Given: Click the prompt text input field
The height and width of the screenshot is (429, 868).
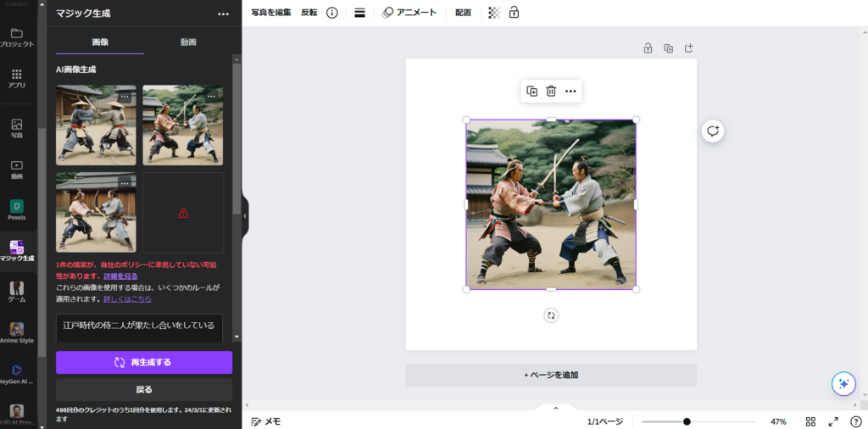Looking at the screenshot, I should click(139, 326).
